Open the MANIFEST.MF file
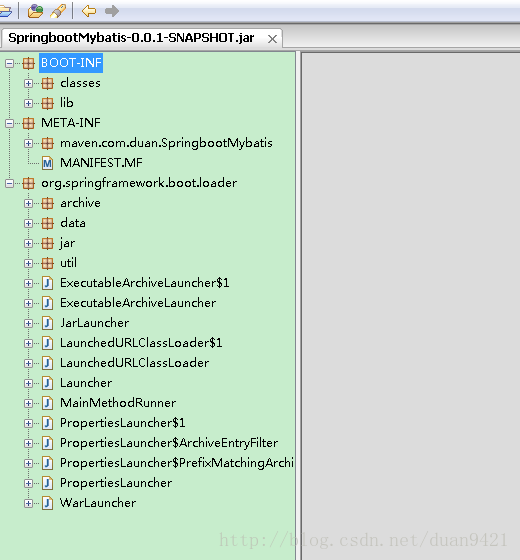Screen dimensions: 520x560 coord(101,163)
